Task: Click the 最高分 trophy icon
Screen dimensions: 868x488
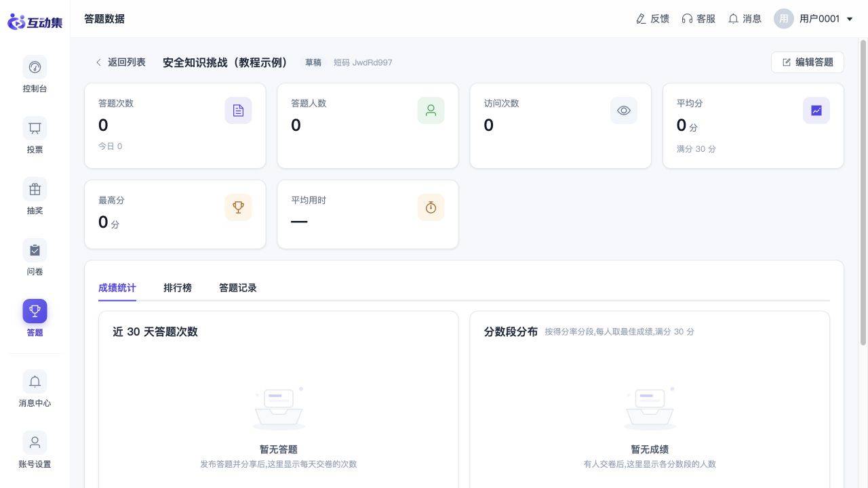Action: click(x=238, y=207)
